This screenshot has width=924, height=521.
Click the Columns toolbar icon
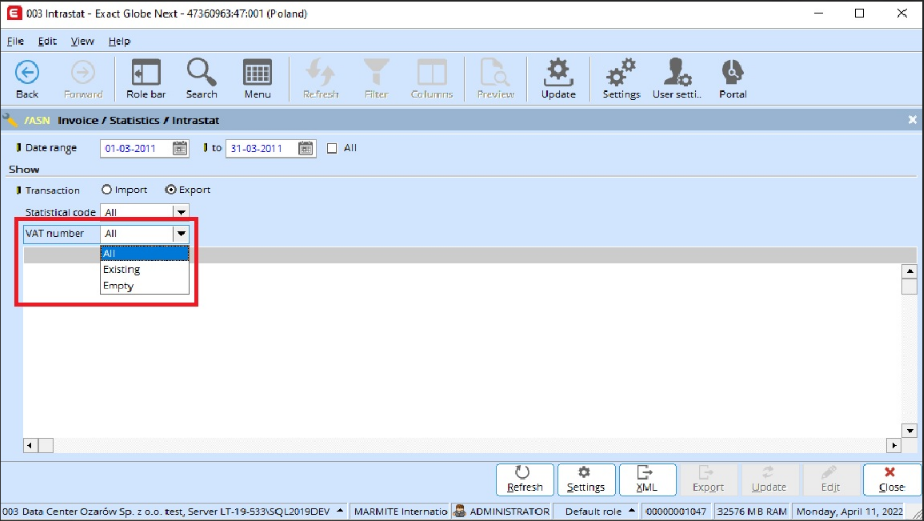pos(432,78)
